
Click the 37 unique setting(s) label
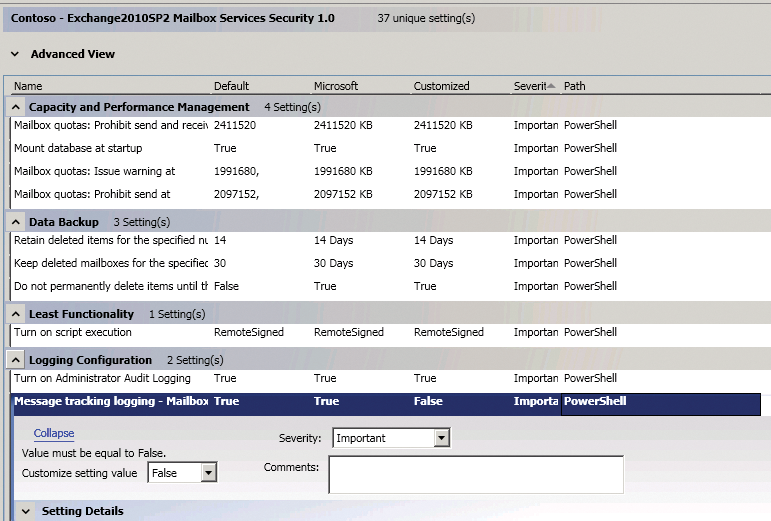(x=426, y=19)
